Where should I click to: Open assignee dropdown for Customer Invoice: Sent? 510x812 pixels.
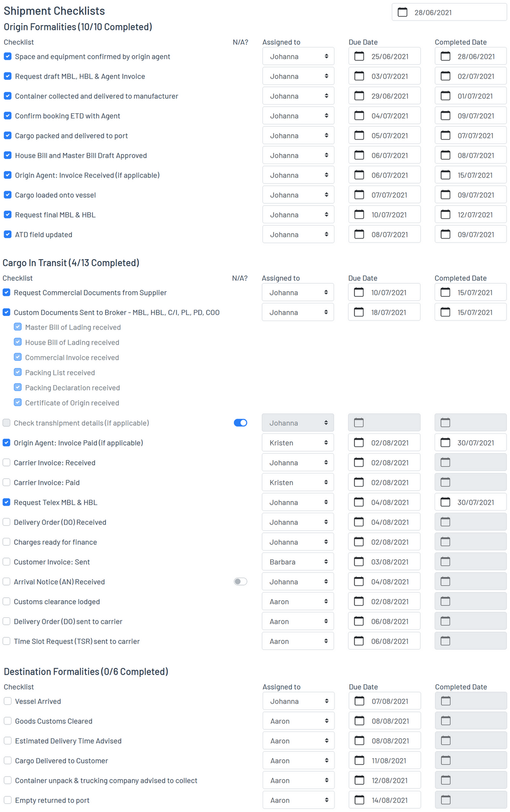(298, 562)
